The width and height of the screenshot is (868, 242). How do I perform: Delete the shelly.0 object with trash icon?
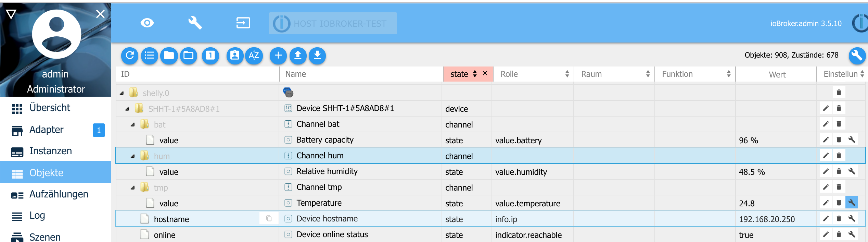pos(839,92)
